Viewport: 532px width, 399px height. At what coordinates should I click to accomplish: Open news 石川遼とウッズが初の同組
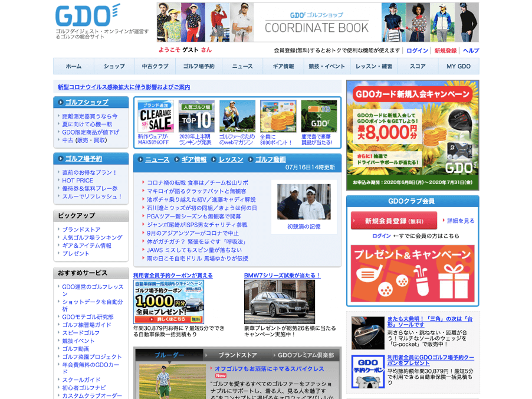coord(202,208)
